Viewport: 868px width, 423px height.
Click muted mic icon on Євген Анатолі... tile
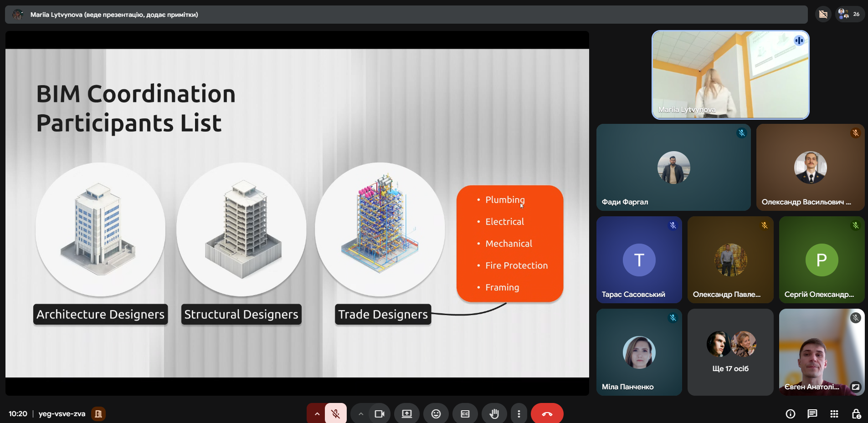tap(856, 318)
